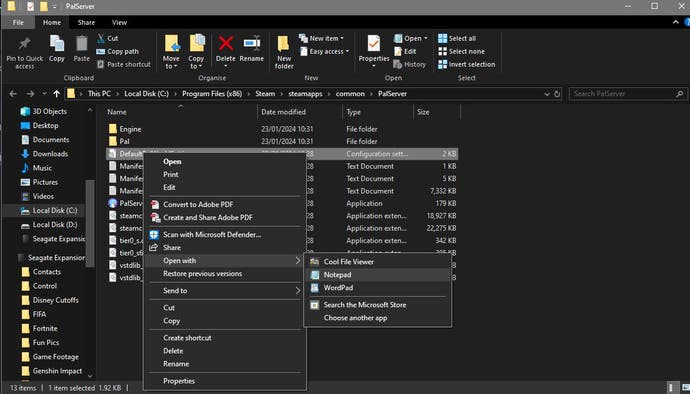
Task: Choose Print in the context menu
Action: (x=171, y=174)
